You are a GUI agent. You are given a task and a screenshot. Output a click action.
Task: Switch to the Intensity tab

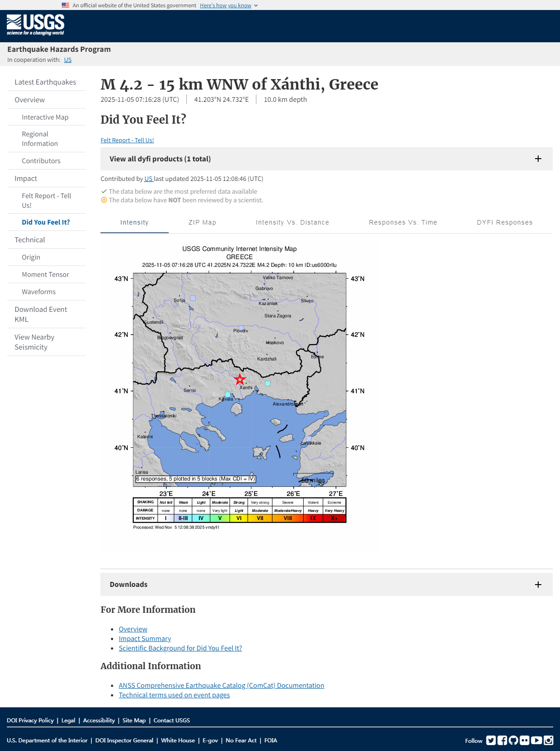135,222
